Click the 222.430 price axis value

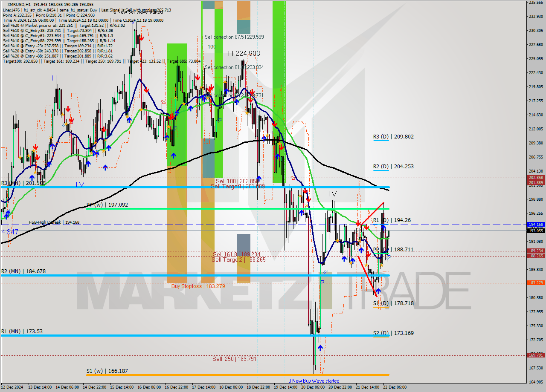pyautogui.click(x=536, y=73)
